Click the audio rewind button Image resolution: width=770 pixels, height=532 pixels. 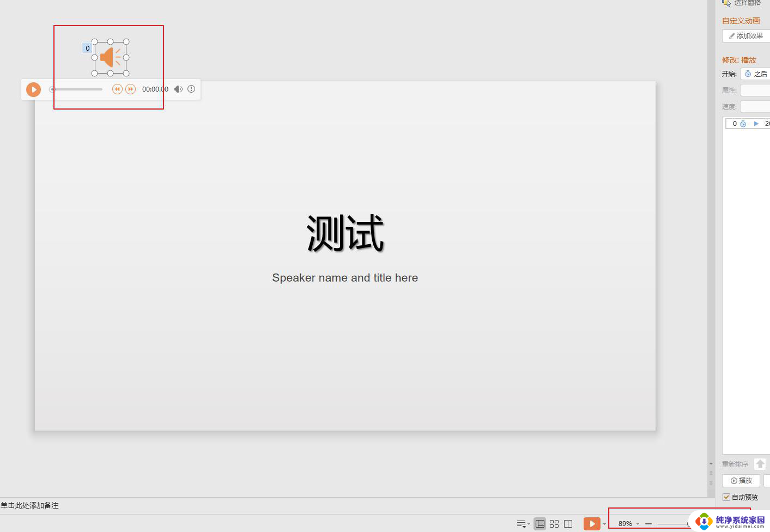117,89
